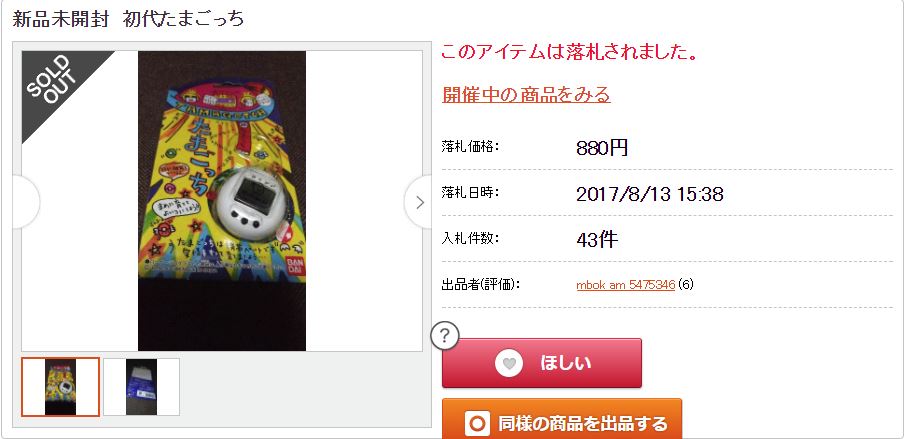The width and height of the screenshot is (910, 439).
Task: Select the second thumbnail showing package back
Action: pos(142,387)
